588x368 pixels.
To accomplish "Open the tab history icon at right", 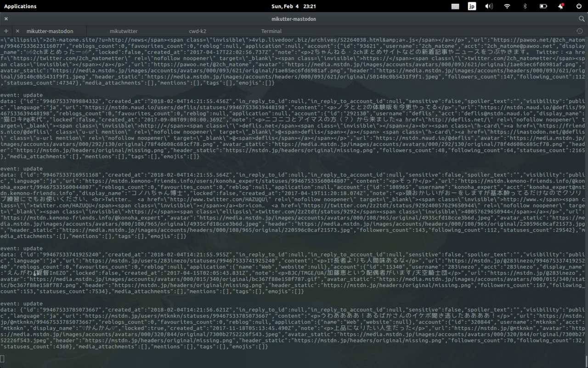I will point(579,31).
